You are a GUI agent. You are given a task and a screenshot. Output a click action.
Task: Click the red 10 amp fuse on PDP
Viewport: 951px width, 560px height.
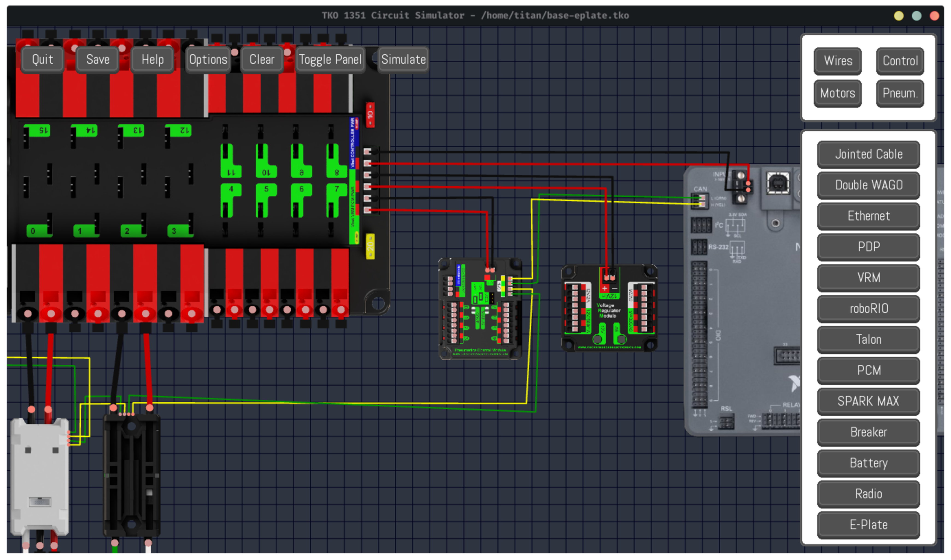(370, 115)
